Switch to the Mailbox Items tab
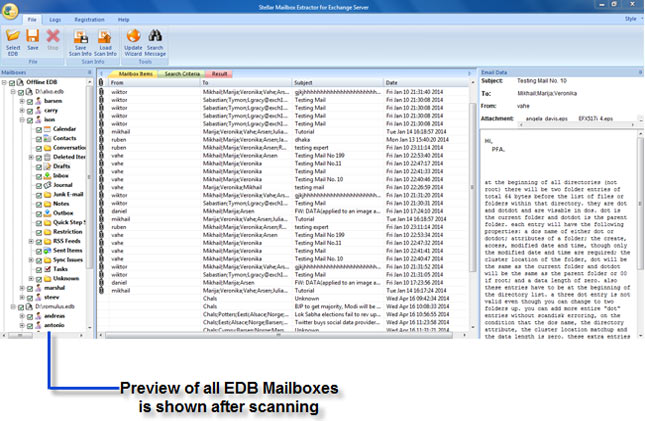This screenshot has width=645, height=421. [135, 74]
